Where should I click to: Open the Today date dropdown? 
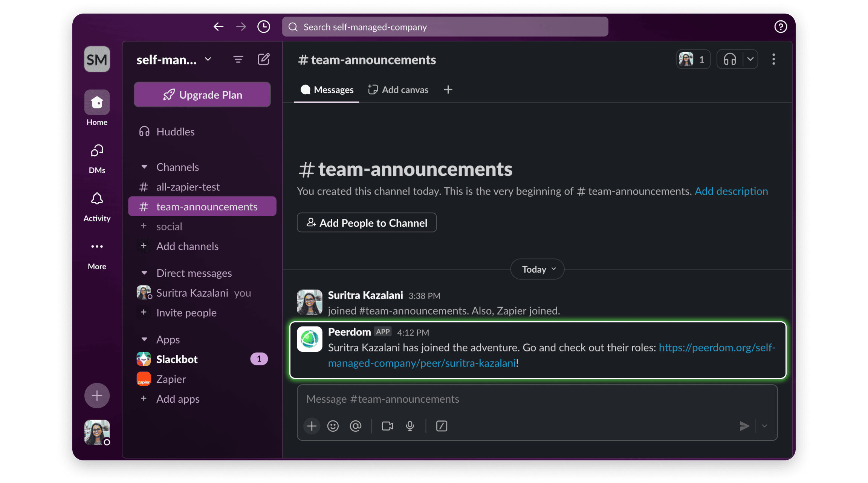(x=537, y=269)
